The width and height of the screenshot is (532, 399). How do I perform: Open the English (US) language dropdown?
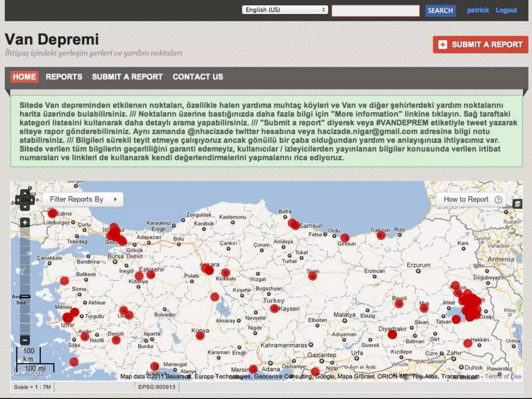coord(285,10)
